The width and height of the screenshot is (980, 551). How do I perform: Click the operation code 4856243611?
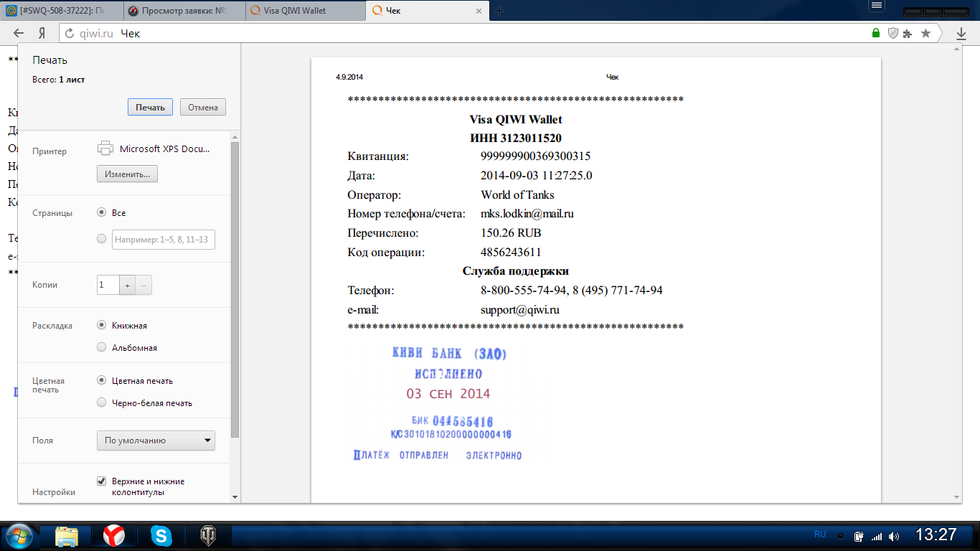pos(511,253)
